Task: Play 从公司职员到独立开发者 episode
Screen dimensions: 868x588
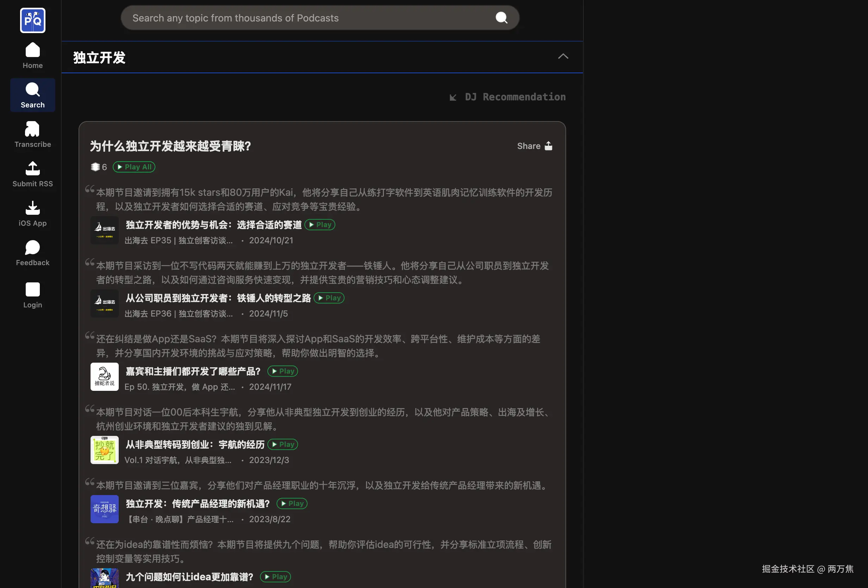Action: coord(329,298)
